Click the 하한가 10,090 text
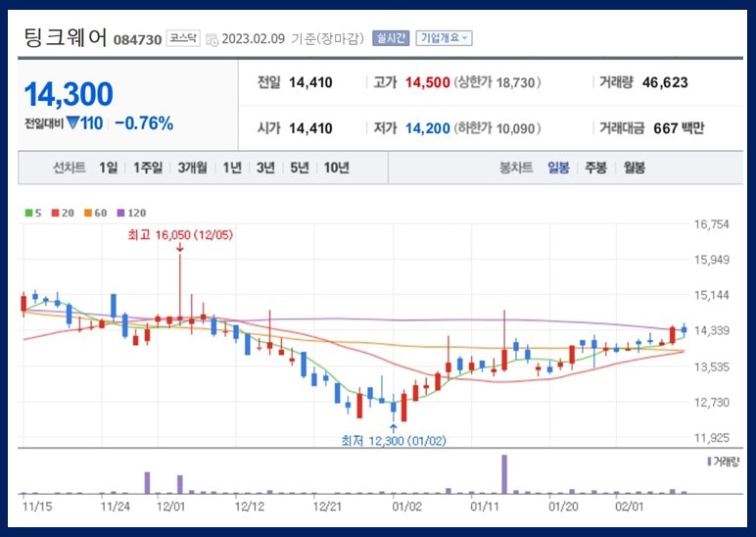The width and height of the screenshot is (756, 537). click(497, 128)
